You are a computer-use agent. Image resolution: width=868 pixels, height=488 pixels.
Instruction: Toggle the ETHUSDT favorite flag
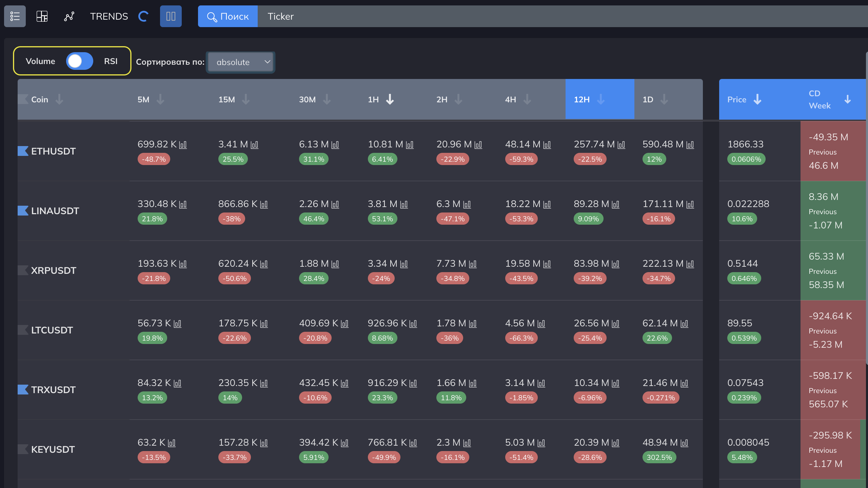coord(23,151)
